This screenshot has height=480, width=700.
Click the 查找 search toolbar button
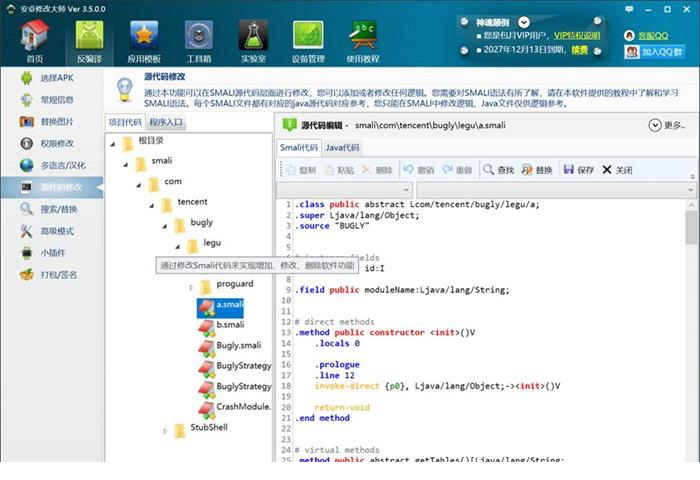[498, 170]
